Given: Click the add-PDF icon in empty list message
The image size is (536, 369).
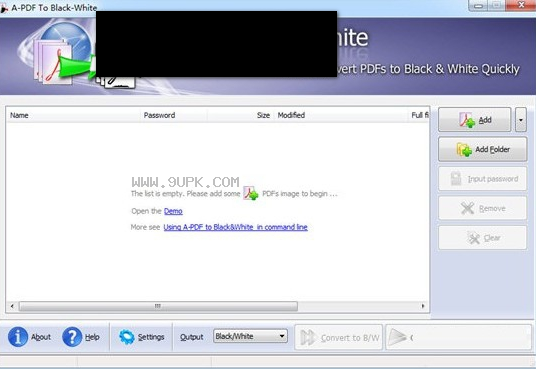Looking at the screenshot, I should tap(251, 193).
